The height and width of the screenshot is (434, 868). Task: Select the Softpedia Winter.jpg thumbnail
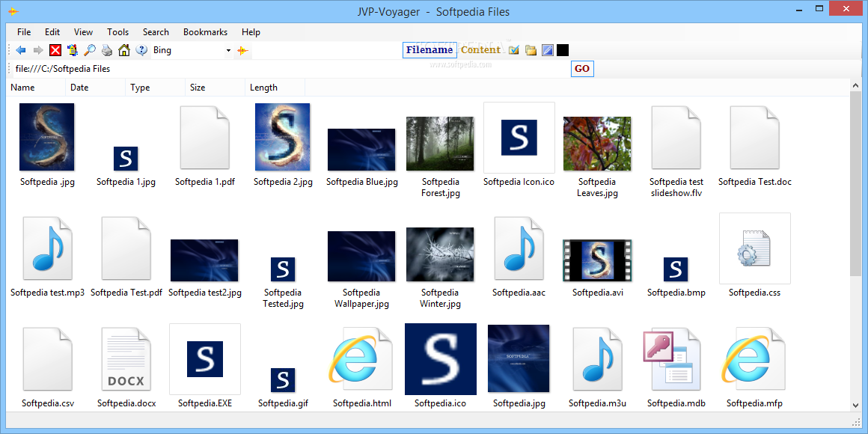coord(440,254)
